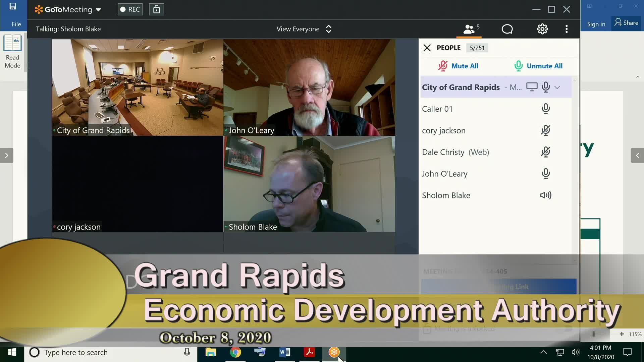Open the GoToMeeting dropdown menu
Viewport: 644px width, 362px height.
[68, 9]
